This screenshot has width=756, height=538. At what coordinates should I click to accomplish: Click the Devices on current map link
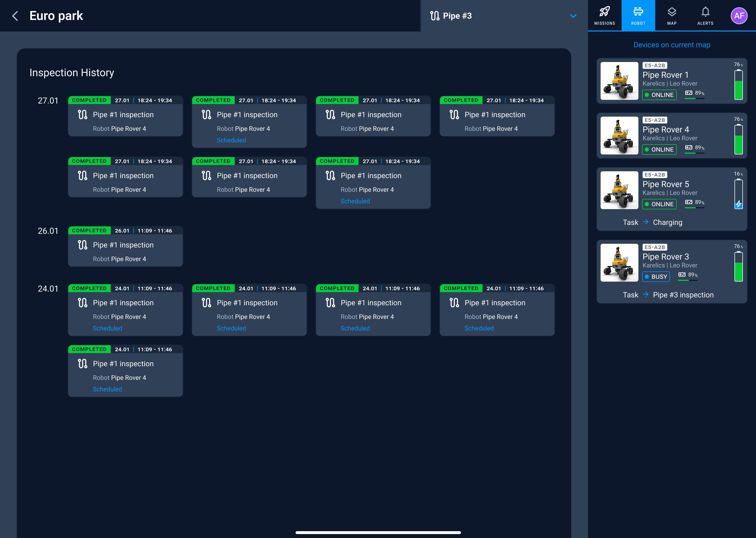click(x=671, y=45)
